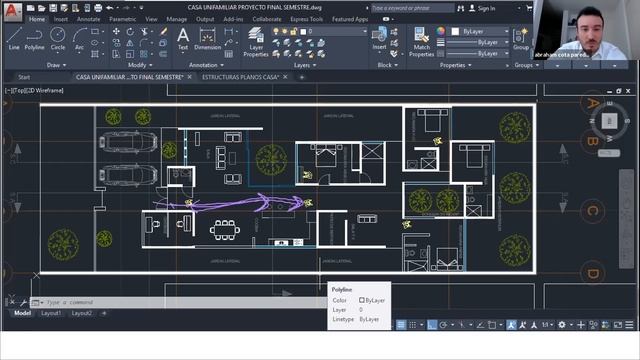Toggle ortho mode in status bar
640x360 pixels.
click(432, 324)
